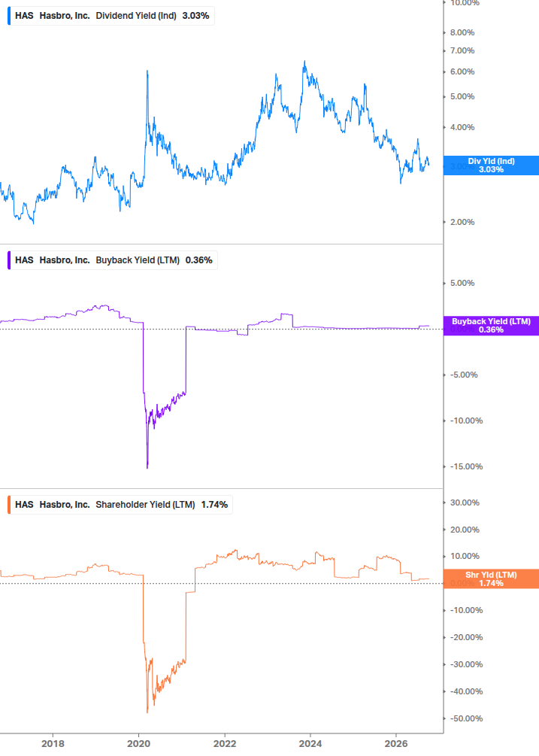Click the 6.00% tick on dividend yield axis
The width and height of the screenshot is (539, 756).
tap(462, 72)
